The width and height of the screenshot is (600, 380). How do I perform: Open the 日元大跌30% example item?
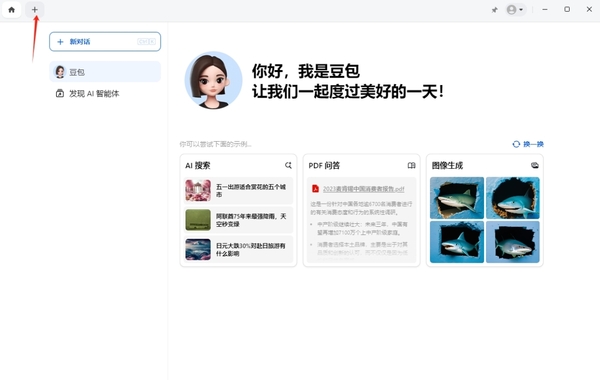pyautogui.click(x=238, y=250)
